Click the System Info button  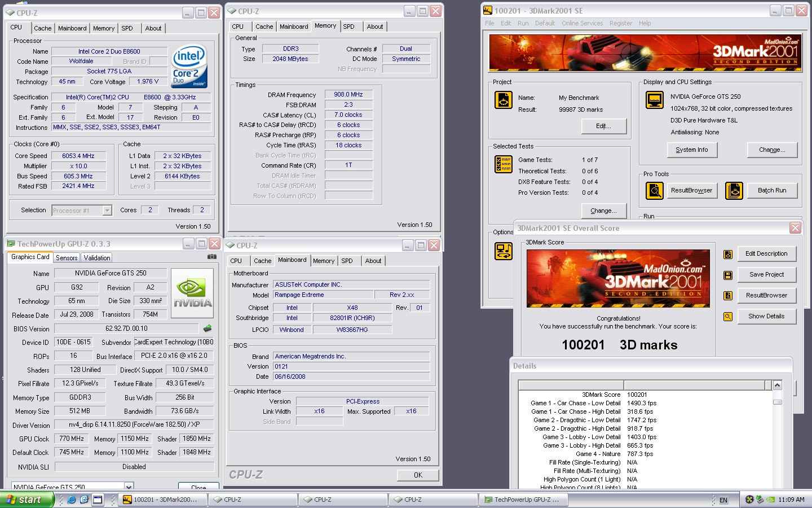coord(692,150)
